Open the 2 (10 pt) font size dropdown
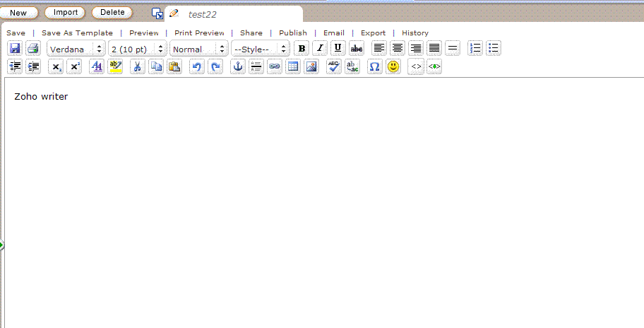Viewport: 644px width, 328px height. (138, 49)
